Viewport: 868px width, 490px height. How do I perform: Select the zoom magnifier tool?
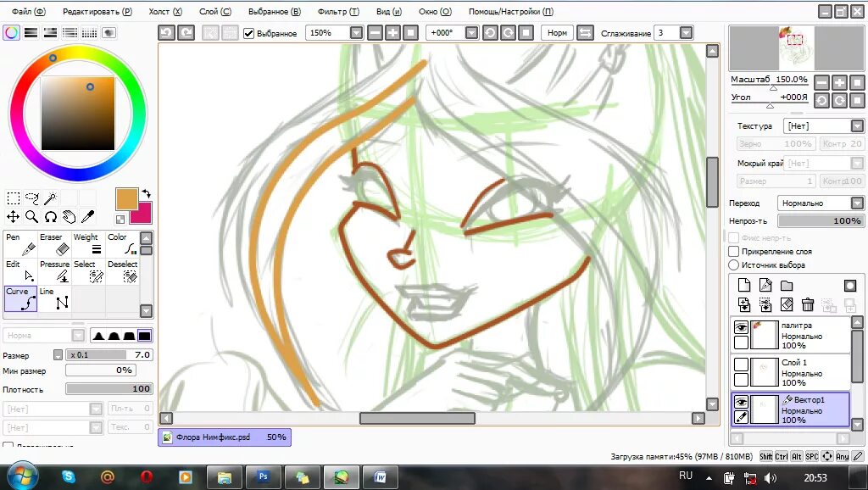pyautogui.click(x=32, y=216)
